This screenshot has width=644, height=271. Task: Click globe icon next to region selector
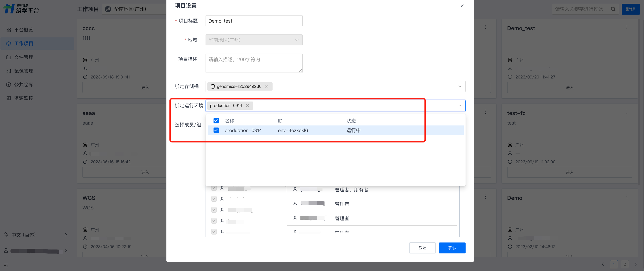(108, 9)
